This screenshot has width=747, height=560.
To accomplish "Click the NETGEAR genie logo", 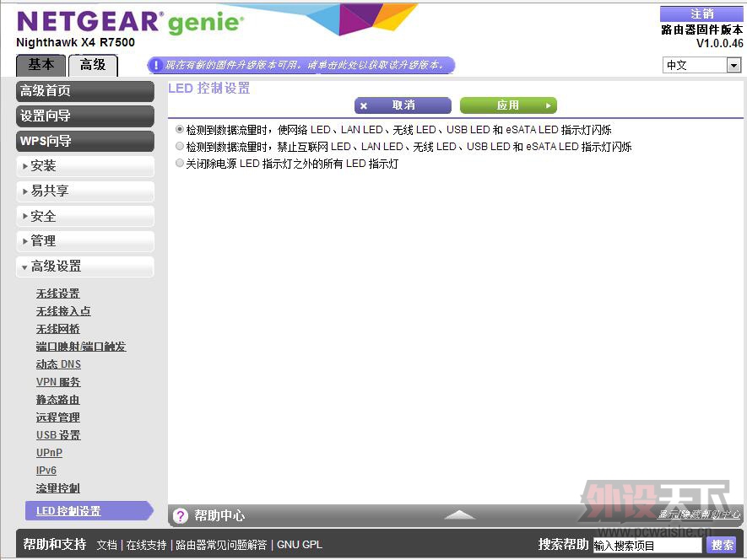I will click(x=130, y=23).
